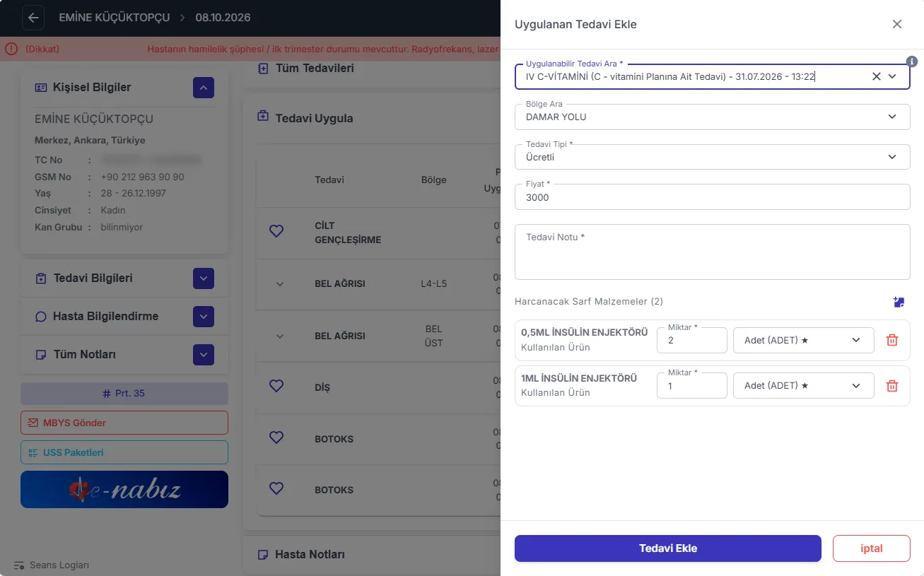
Task: Expand the Hasta Bilgilendirme section
Action: (204, 317)
